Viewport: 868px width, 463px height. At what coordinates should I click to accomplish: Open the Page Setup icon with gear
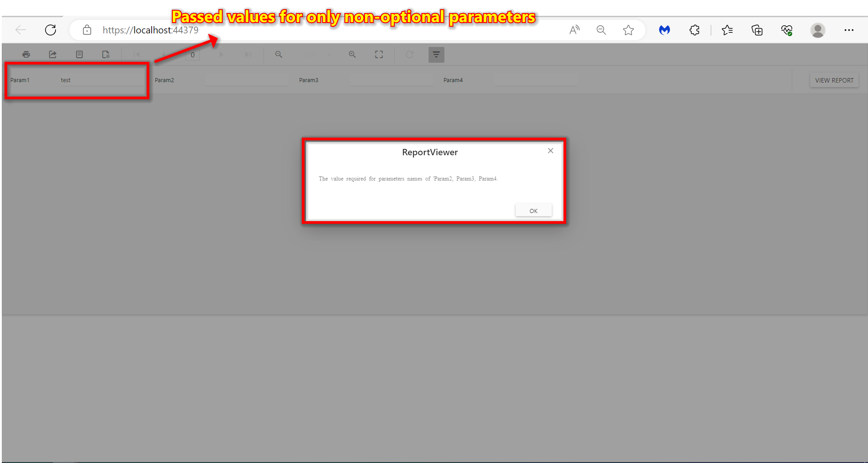click(106, 55)
